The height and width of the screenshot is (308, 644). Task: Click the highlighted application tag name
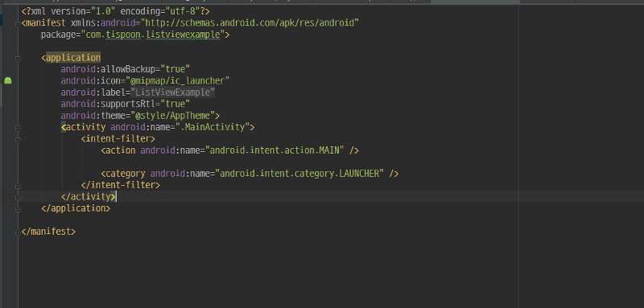(73, 57)
